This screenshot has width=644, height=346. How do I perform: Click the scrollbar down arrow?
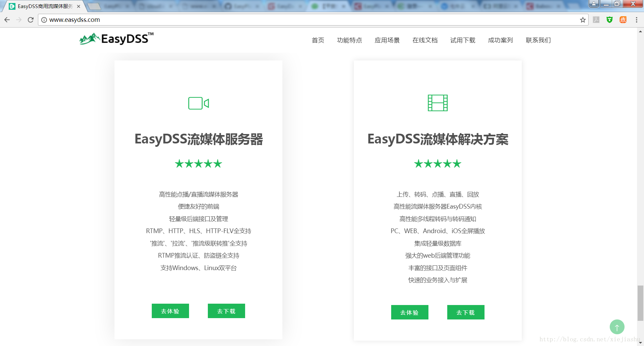[x=640, y=343]
